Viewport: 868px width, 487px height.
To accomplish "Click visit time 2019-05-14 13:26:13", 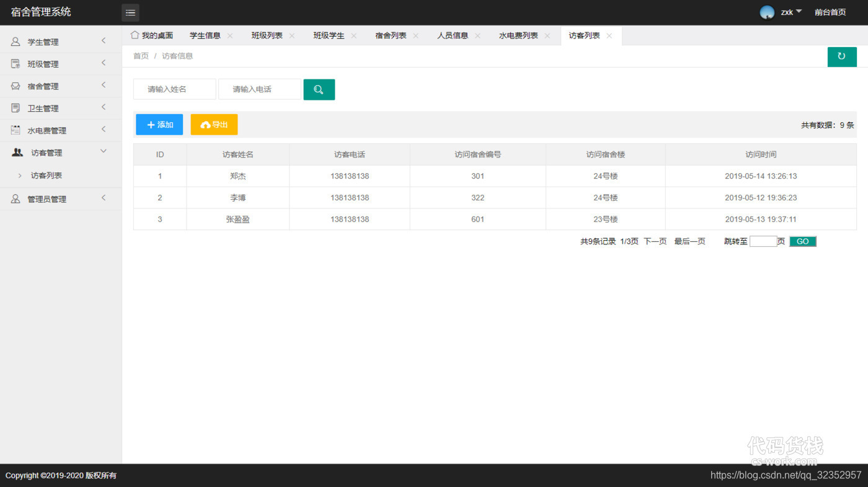I will pos(761,176).
